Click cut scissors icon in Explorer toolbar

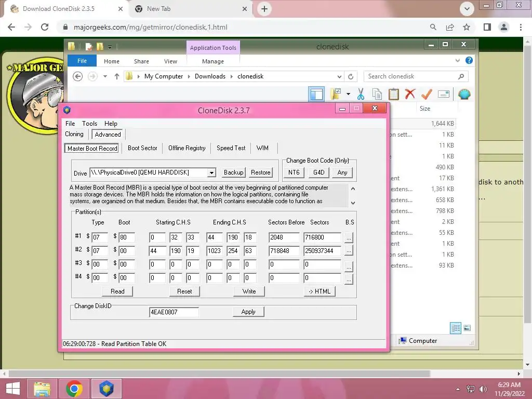(361, 94)
